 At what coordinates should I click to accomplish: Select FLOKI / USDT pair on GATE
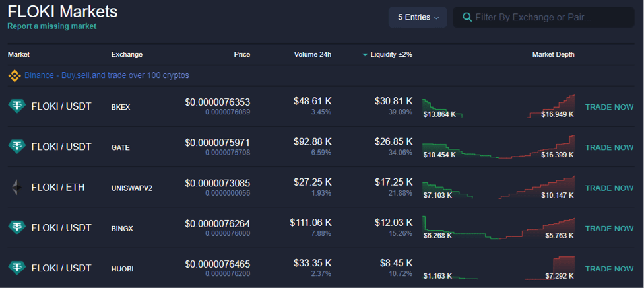click(x=61, y=147)
